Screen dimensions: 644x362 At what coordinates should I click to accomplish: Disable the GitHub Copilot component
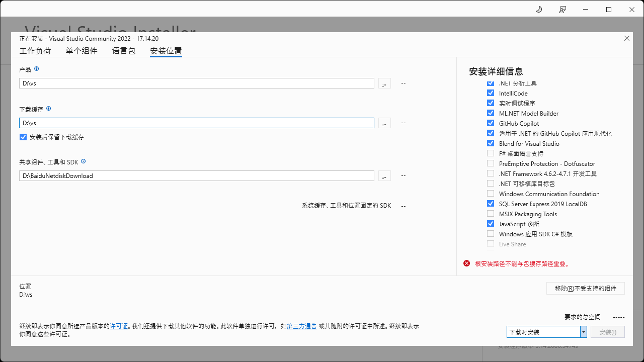click(491, 123)
